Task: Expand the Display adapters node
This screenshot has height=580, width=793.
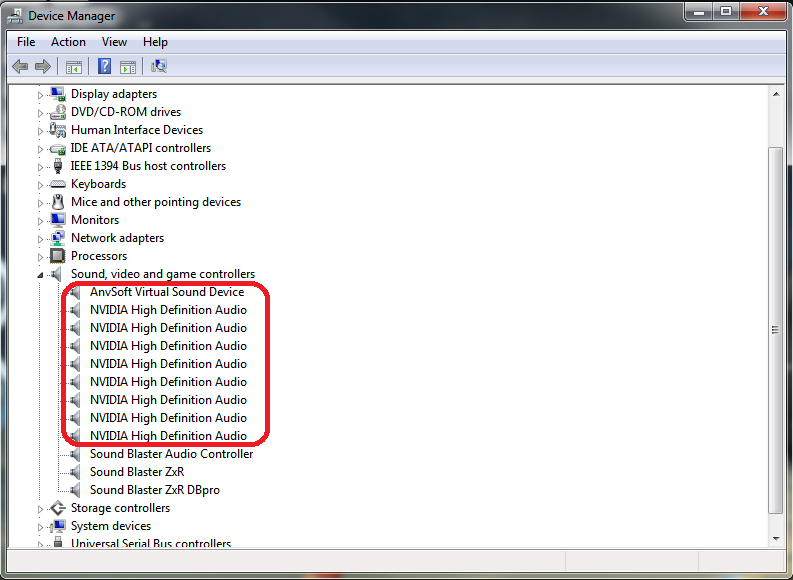Action: 40,95
